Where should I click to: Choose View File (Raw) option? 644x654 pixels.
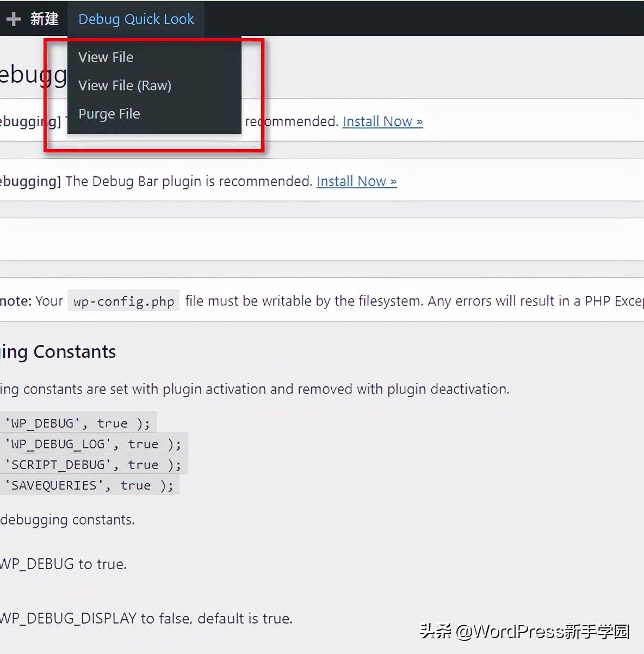pos(125,85)
